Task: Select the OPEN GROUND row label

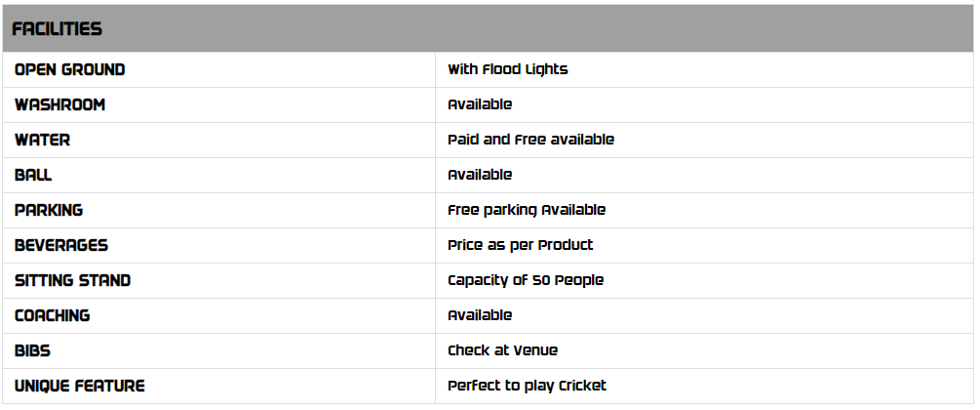Action: pyautogui.click(x=69, y=70)
